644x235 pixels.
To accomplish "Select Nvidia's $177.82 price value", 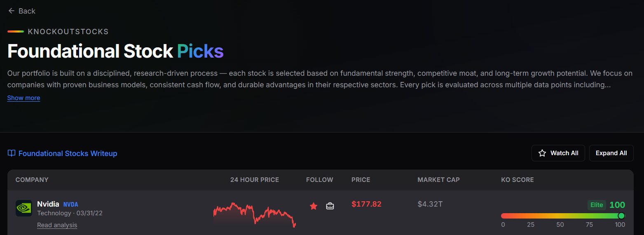I will 366,204.
